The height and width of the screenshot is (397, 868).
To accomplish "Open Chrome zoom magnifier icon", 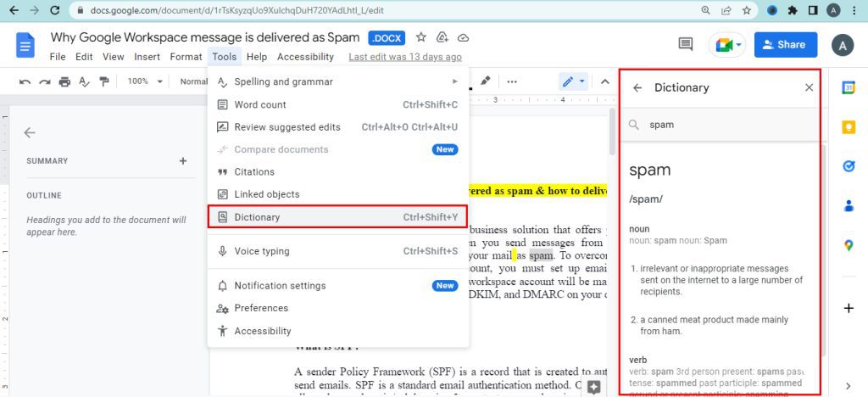I will click(705, 10).
